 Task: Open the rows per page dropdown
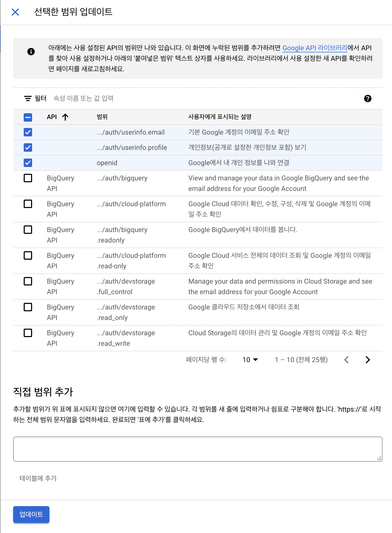(x=250, y=360)
